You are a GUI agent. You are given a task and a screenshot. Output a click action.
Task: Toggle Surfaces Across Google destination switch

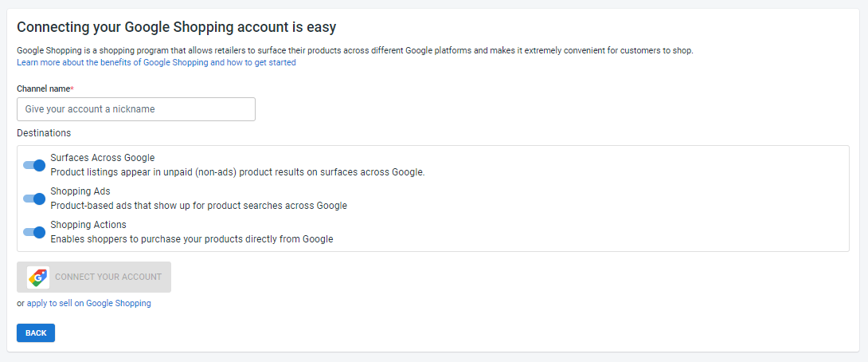33,165
